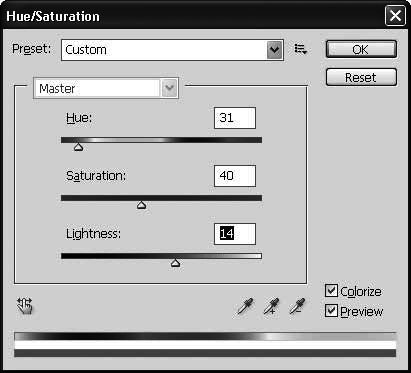Click the Saturation value field showing 40
The width and height of the screenshot is (411, 373).
(235, 176)
